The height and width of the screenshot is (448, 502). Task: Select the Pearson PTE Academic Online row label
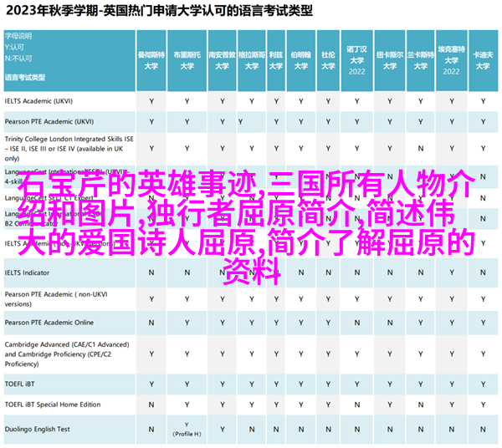(x=49, y=323)
